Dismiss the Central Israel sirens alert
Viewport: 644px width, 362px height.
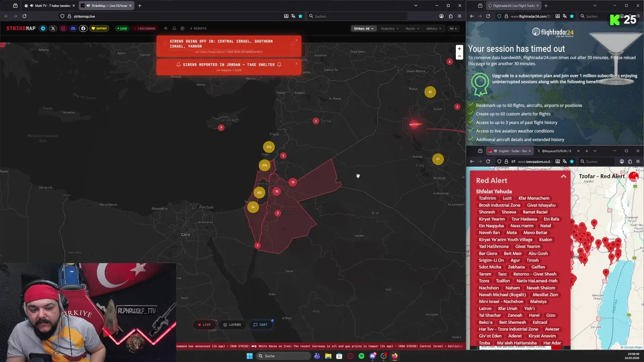[296, 40]
